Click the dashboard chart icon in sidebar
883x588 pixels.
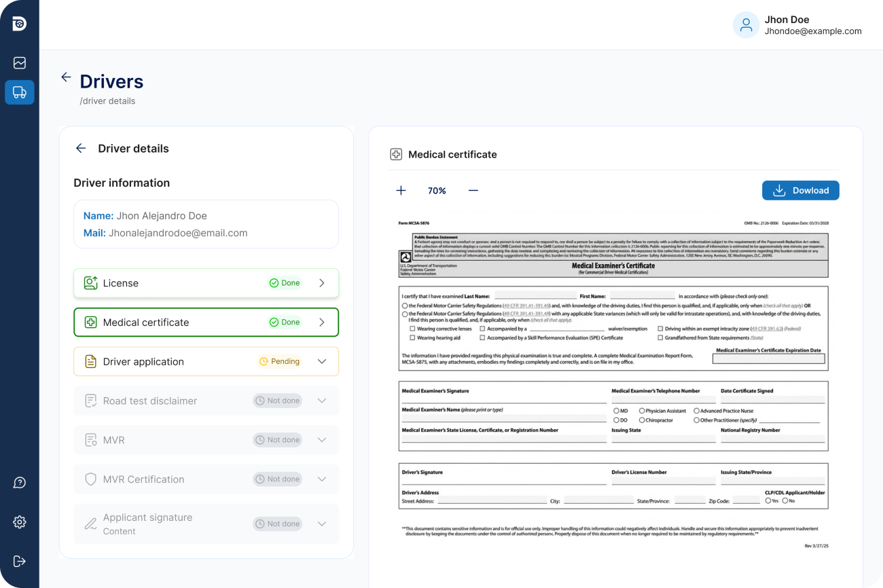[20, 63]
